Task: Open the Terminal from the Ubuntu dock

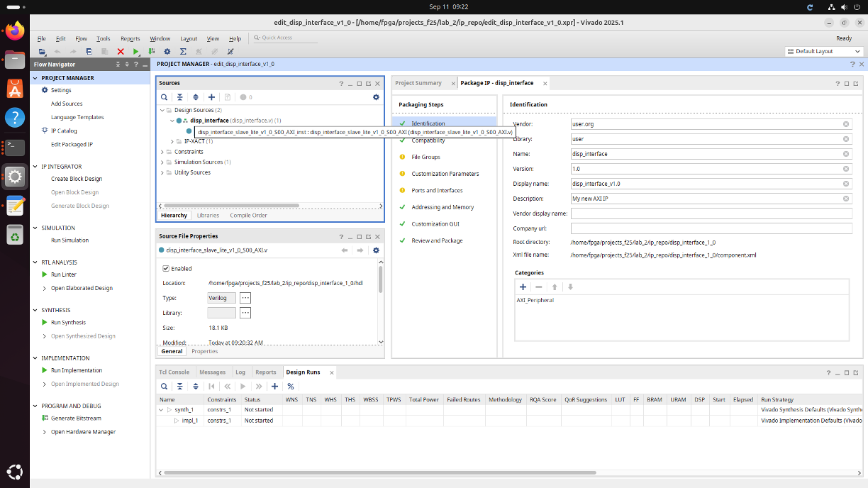Action: pyautogui.click(x=15, y=147)
